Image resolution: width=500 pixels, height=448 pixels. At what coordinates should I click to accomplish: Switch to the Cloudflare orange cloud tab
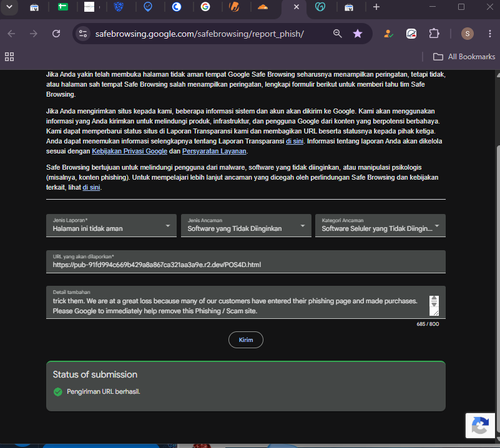click(263, 7)
